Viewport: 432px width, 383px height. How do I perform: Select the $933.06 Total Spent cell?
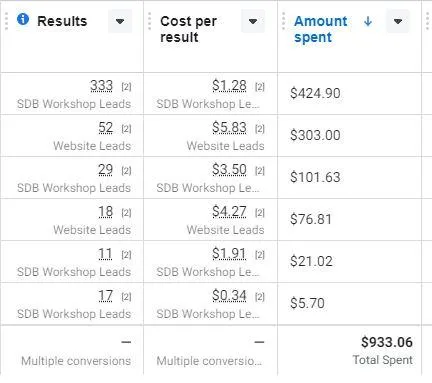pos(349,350)
